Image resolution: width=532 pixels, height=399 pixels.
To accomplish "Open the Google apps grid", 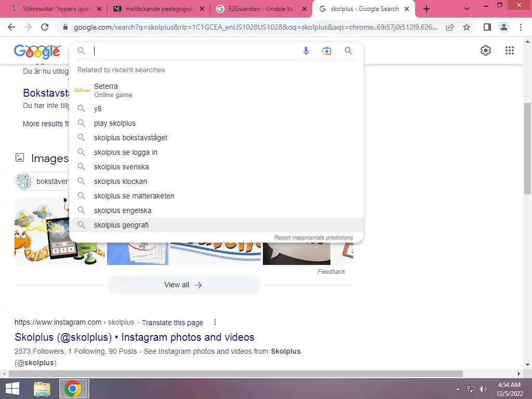I will (x=509, y=50).
